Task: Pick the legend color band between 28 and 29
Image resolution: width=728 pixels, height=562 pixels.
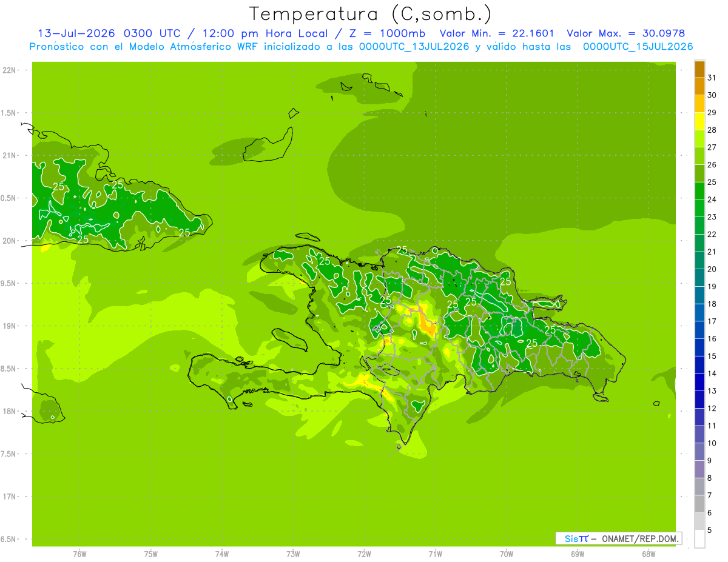Action: [699, 121]
